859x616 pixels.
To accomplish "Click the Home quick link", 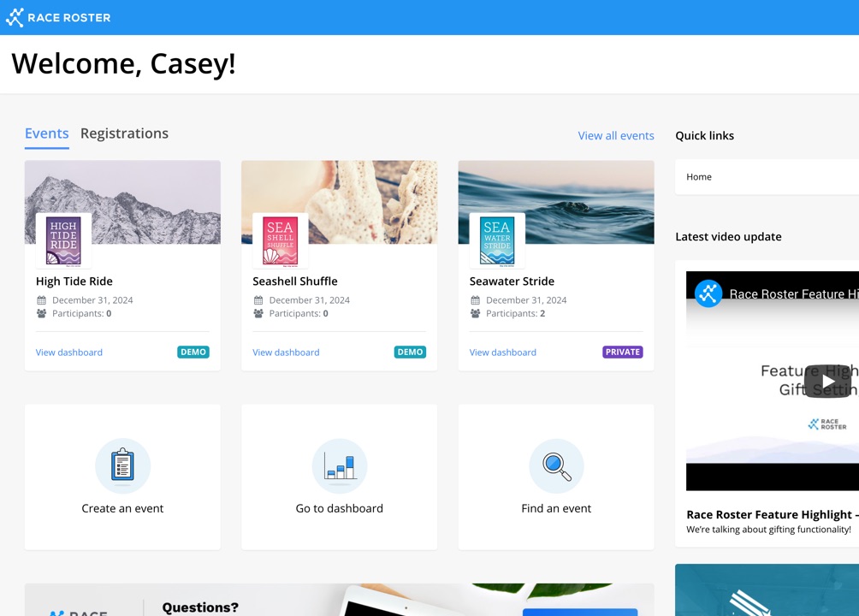I will pyautogui.click(x=699, y=177).
